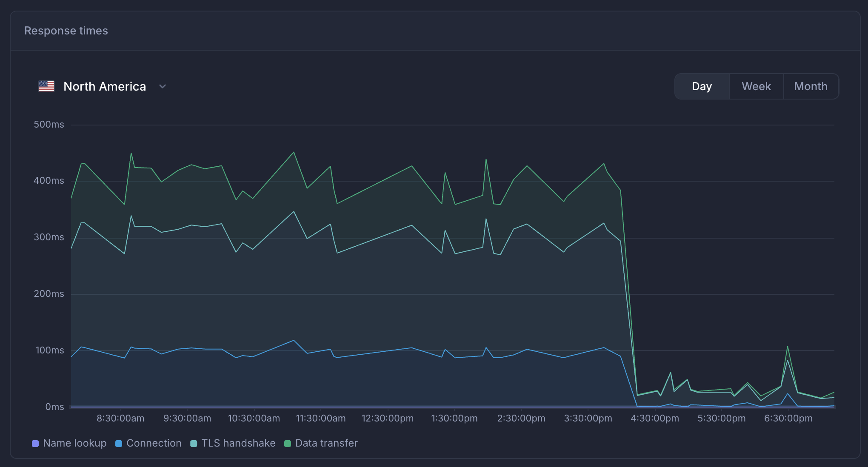Screen dimensions: 868x467
Task: Toggle the Connection legend series
Action: [x=154, y=443]
